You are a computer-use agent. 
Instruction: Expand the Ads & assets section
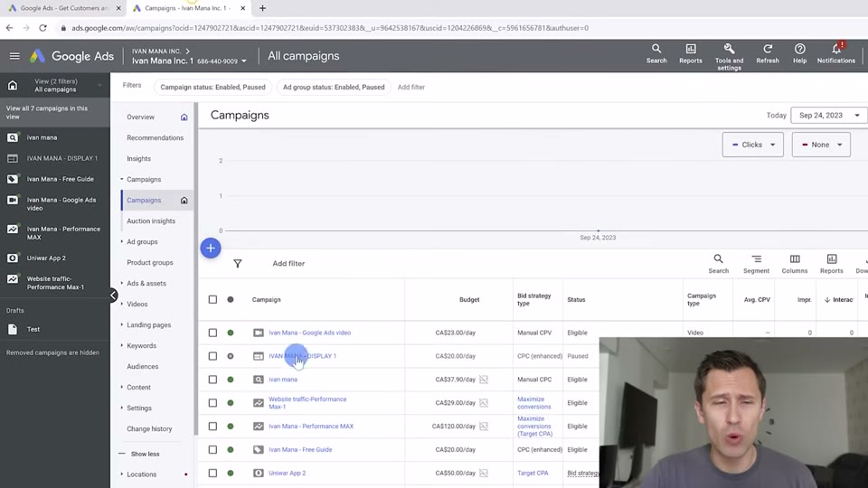point(146,283)
